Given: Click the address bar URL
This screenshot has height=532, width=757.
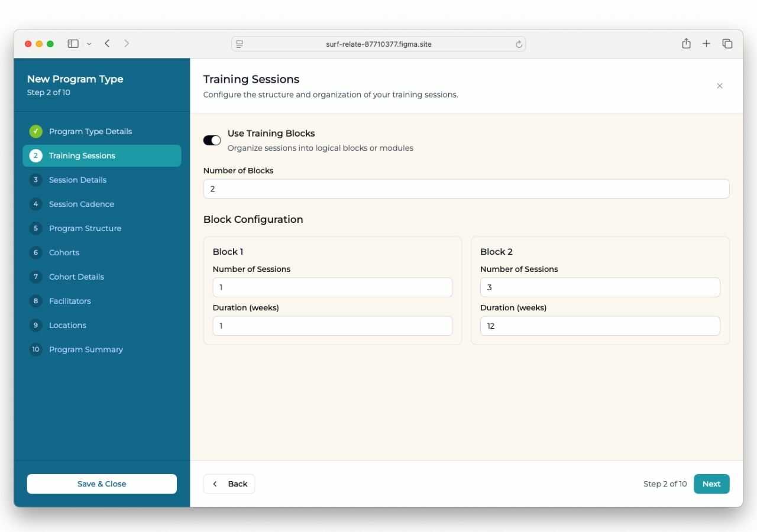Looking at the screenshot, I should (378, 44).
